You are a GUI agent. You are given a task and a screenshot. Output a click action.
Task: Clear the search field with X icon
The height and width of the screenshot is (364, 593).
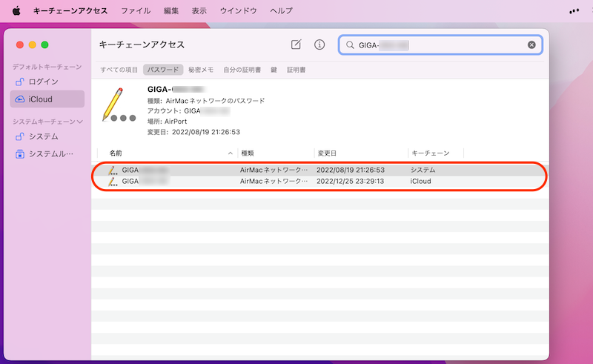click(531, 45)
